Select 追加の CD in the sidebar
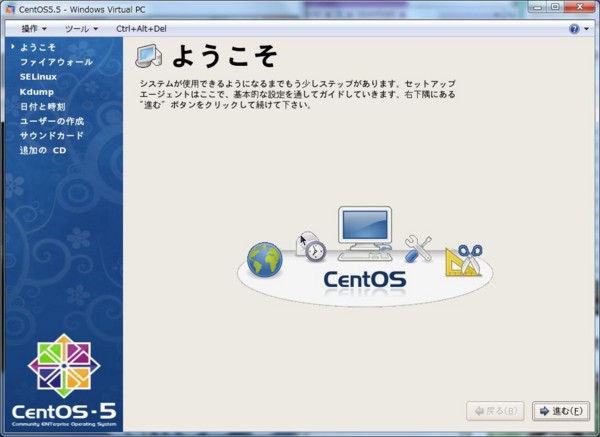Screen dimensions: 600x437 (43, 150)
